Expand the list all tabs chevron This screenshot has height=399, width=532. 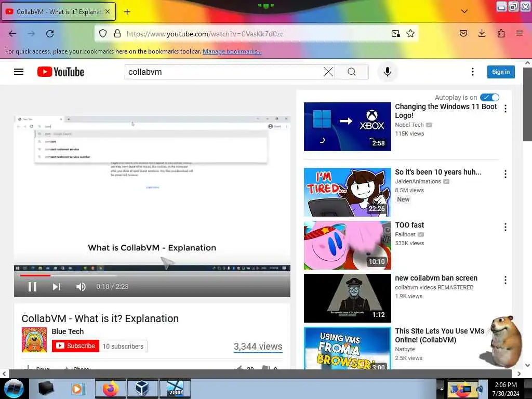pos(464,11)
